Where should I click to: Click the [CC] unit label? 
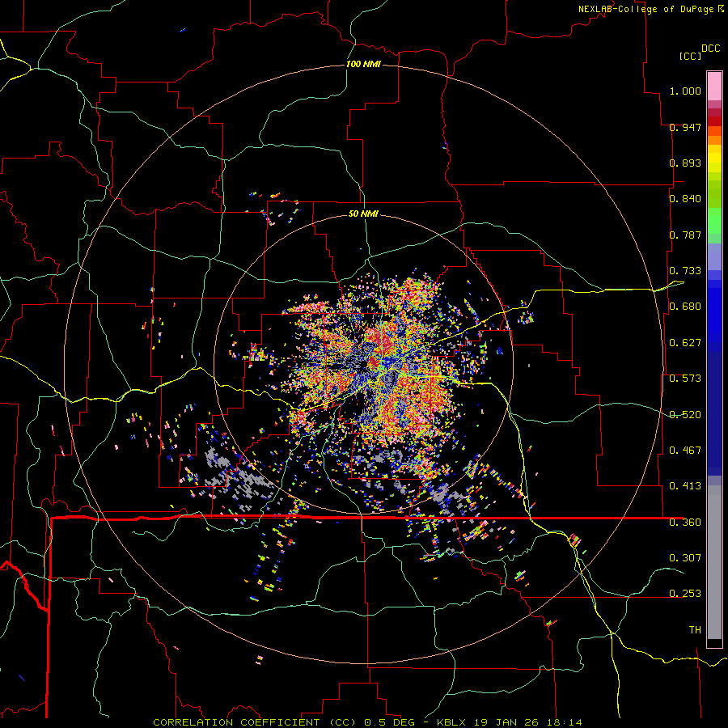[x=690, y=56]
